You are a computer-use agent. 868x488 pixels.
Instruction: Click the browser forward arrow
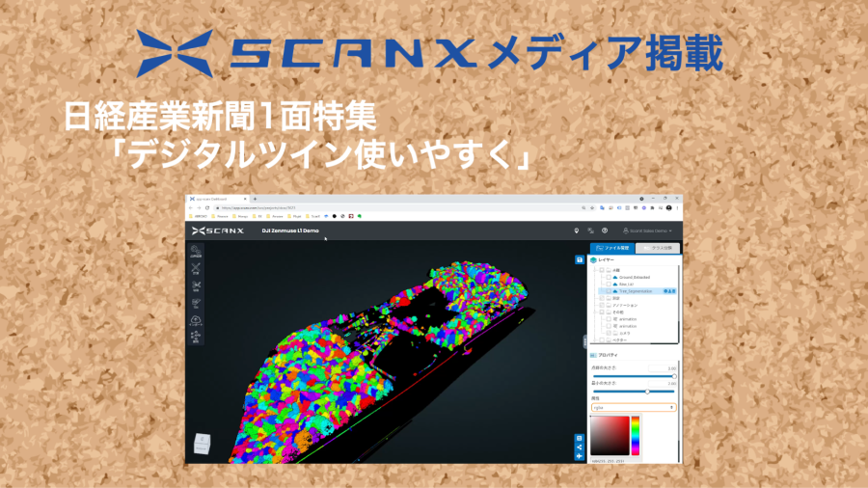tap(199, 208)
